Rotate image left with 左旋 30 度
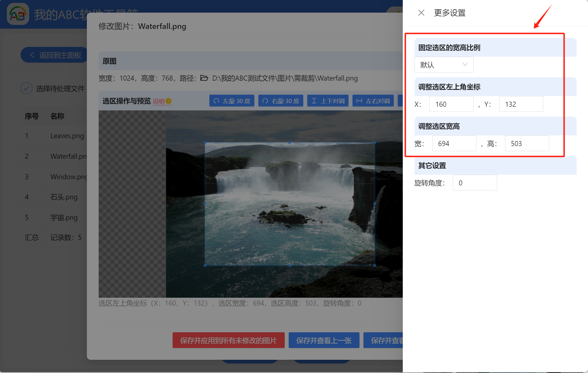 (232, 101)
